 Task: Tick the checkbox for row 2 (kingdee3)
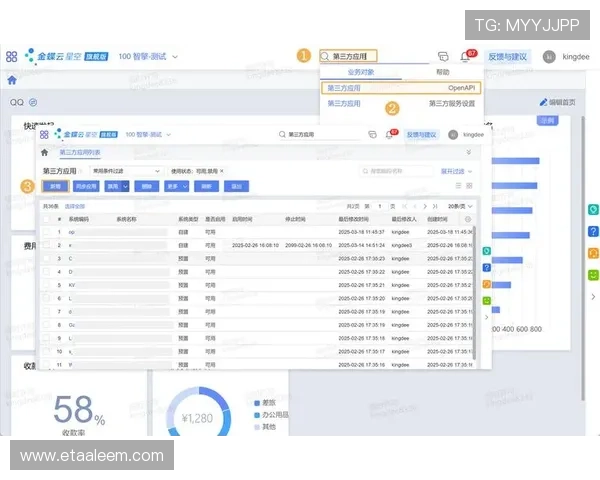tap(46, 245)
